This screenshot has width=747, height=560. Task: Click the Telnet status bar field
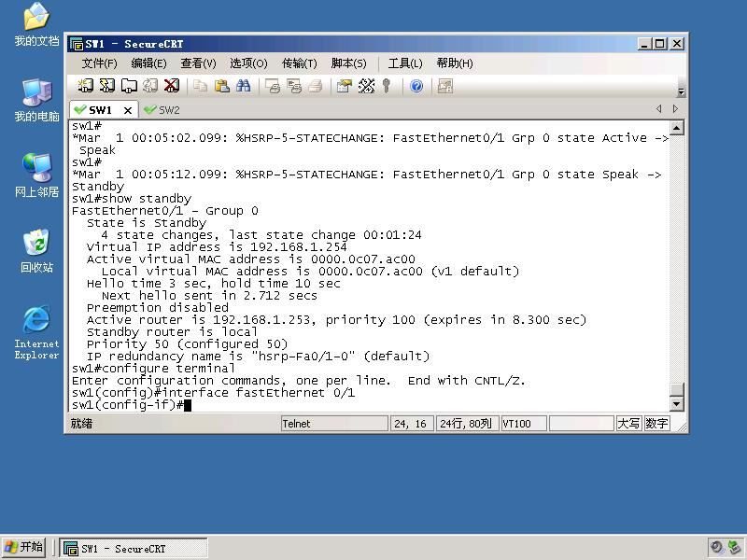334,424
